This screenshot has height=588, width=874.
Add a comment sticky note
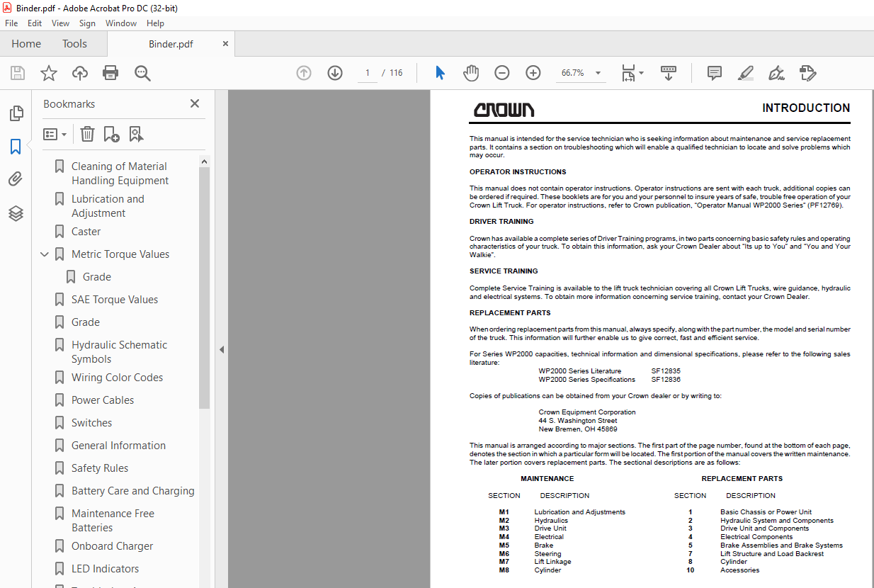coord(715,73)
